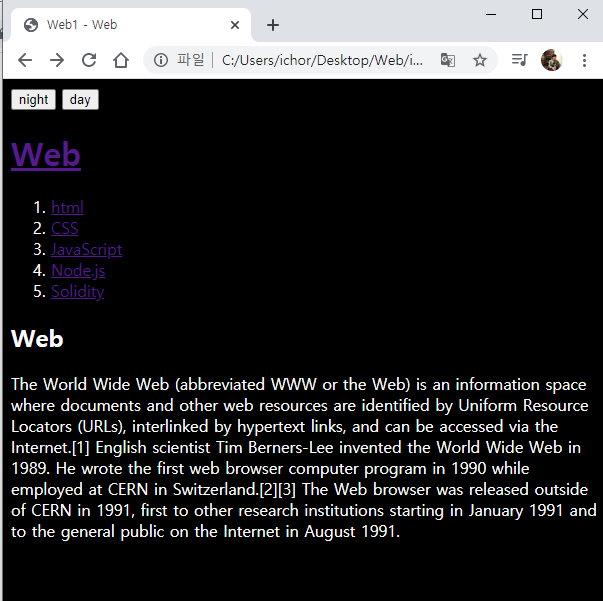The height and width of the screenshot is (601, 603).
Task: Close the Web1 - Web tab
Action: coord(235,25)
